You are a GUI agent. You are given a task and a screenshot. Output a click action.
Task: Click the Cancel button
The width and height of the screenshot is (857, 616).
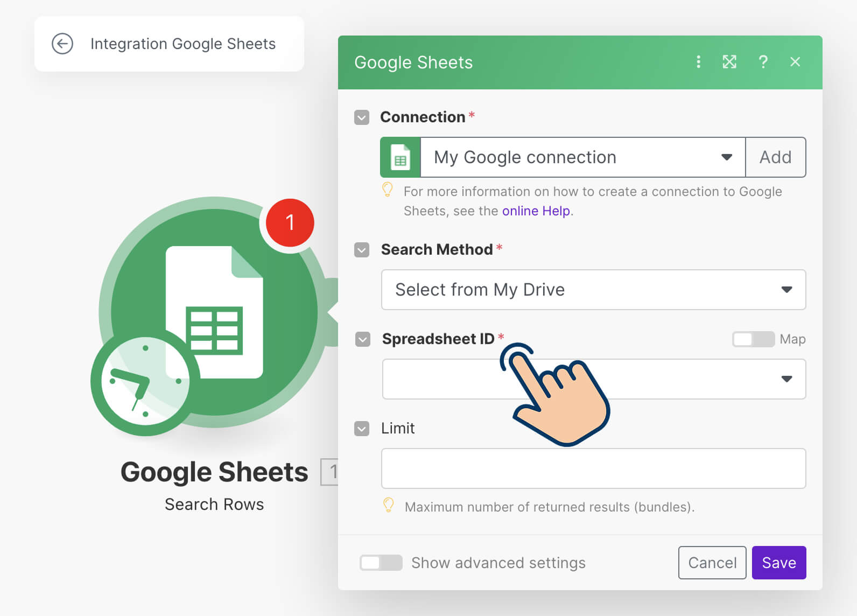[712, 563]
